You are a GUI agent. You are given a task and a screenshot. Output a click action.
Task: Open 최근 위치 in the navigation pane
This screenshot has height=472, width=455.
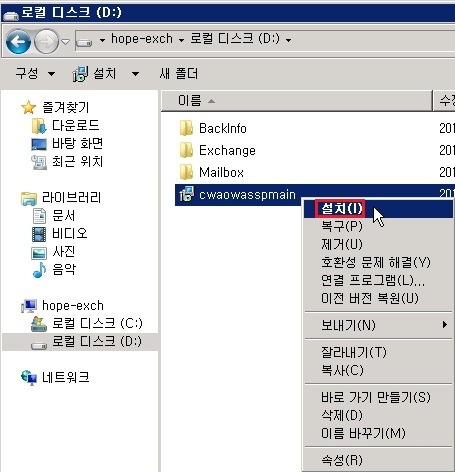point(77,161)
